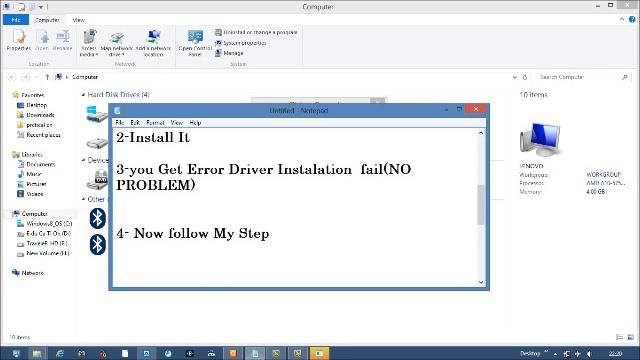This screenshot has height=360, width=640.
Task: Click the address bar Refresh icon
Action: click(x=525, y=77)
